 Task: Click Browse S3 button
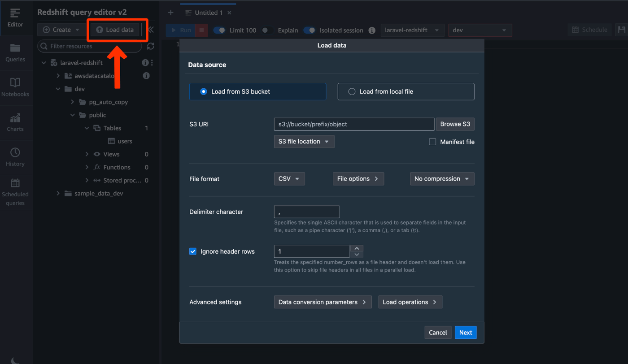[455, 124]
